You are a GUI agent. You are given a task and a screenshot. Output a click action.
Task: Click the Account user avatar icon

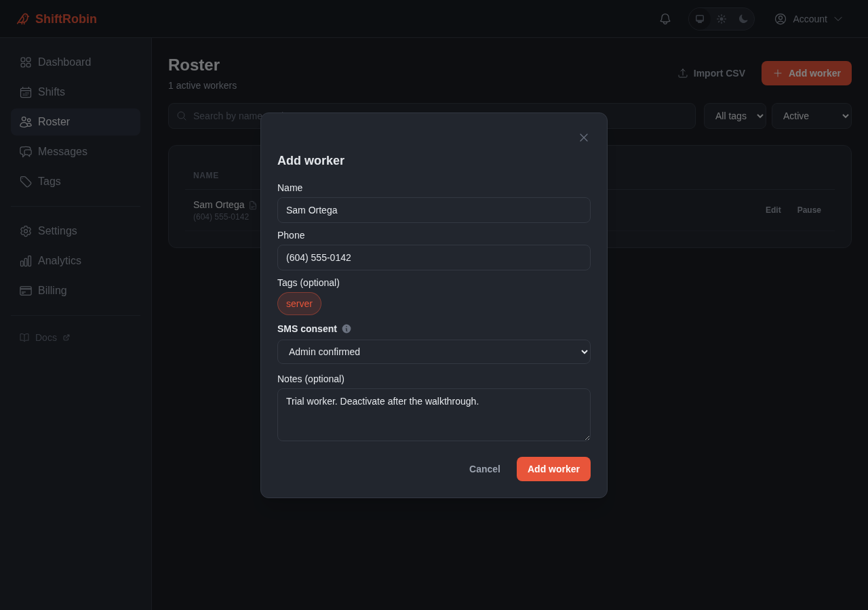click(x=781, y=19)
